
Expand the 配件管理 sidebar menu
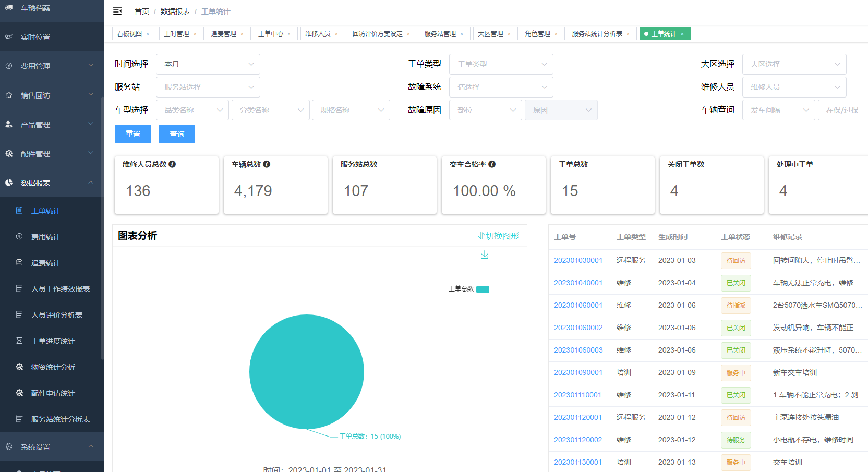52,154
